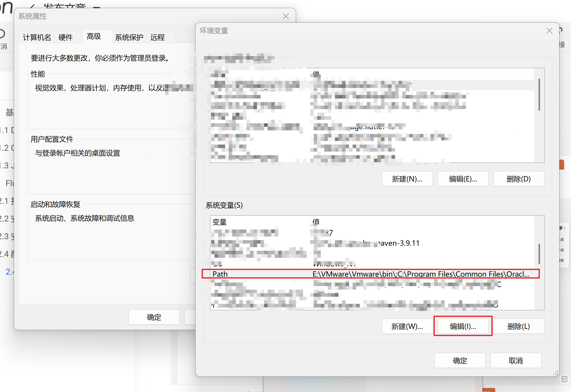Click 编辑(I) to edit system variable
Screen dimensions: 571x392
click(463, 326)
